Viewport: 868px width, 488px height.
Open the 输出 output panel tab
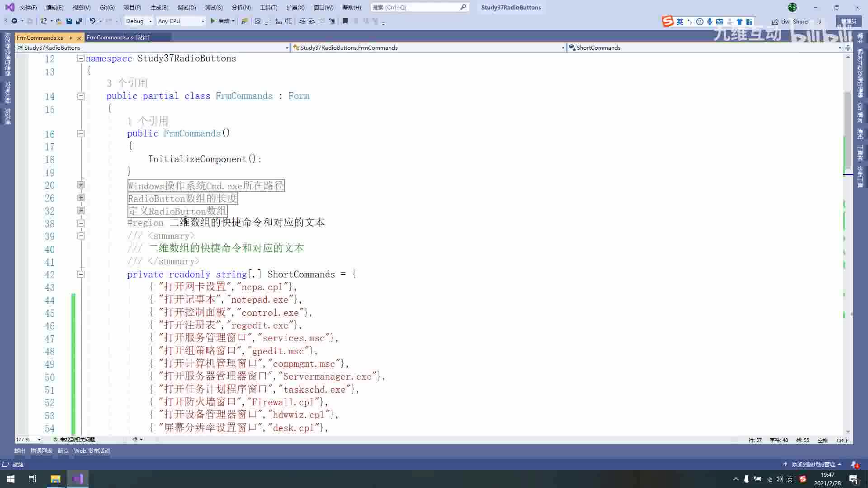coord(20,451)
